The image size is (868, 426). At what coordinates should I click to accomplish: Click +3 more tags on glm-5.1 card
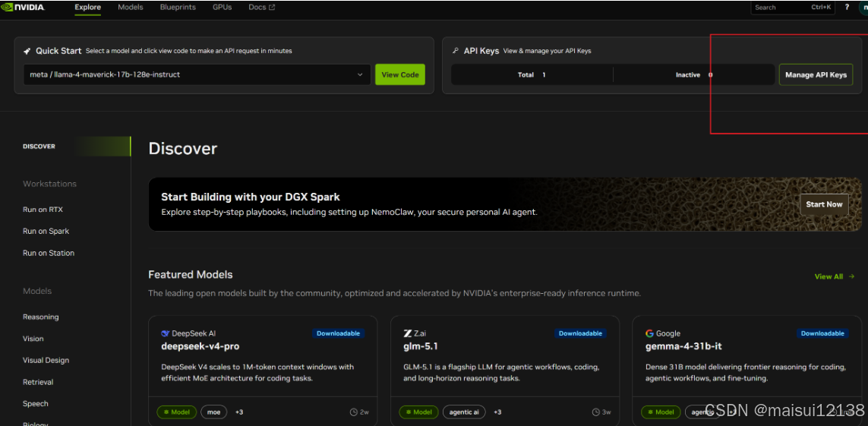(x=497, y=412)
